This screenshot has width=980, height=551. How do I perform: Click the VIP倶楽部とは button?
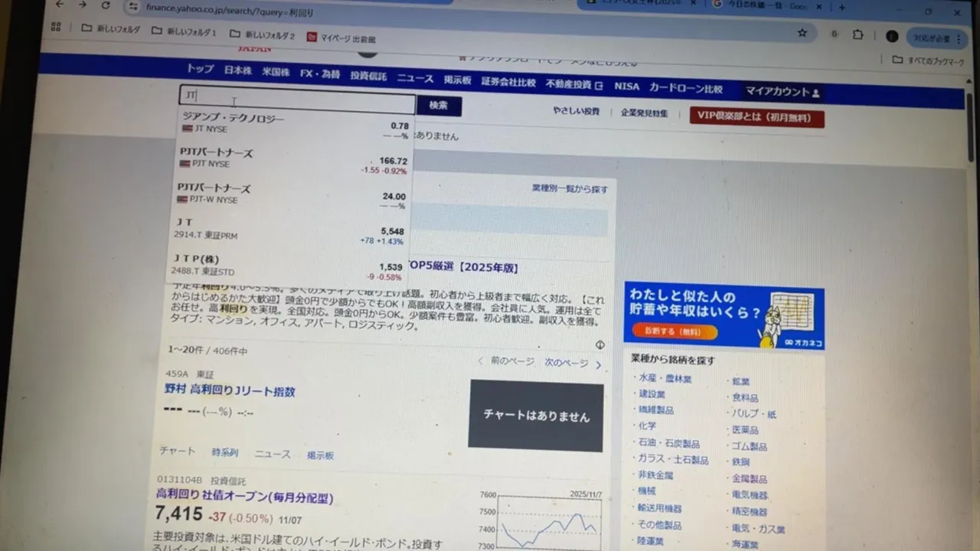click(756, 117)
